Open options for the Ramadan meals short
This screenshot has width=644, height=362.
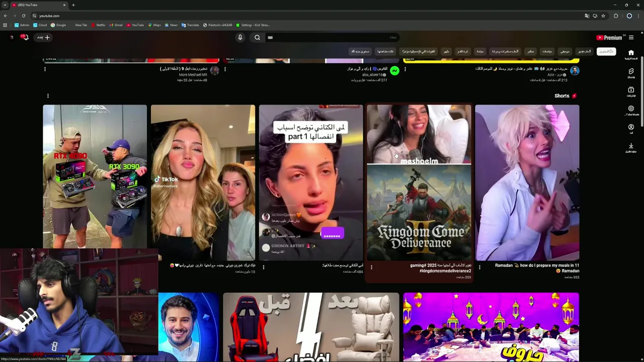point(479,267)
